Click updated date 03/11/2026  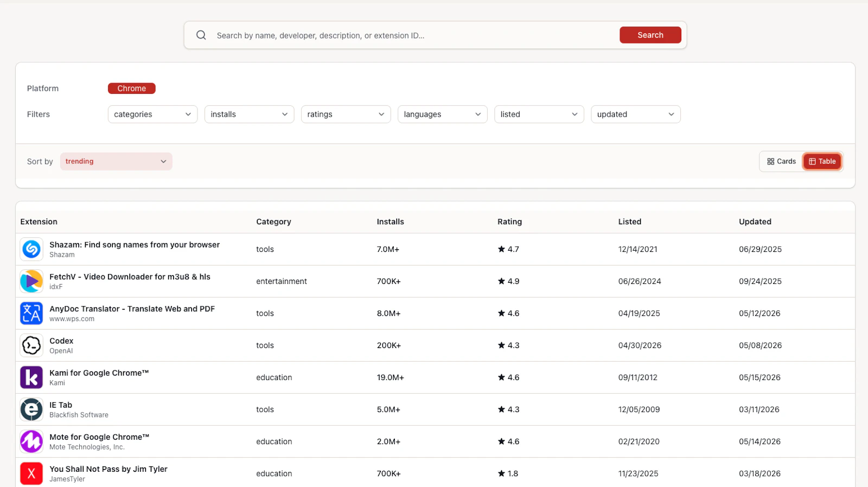(x=759, y=409)
